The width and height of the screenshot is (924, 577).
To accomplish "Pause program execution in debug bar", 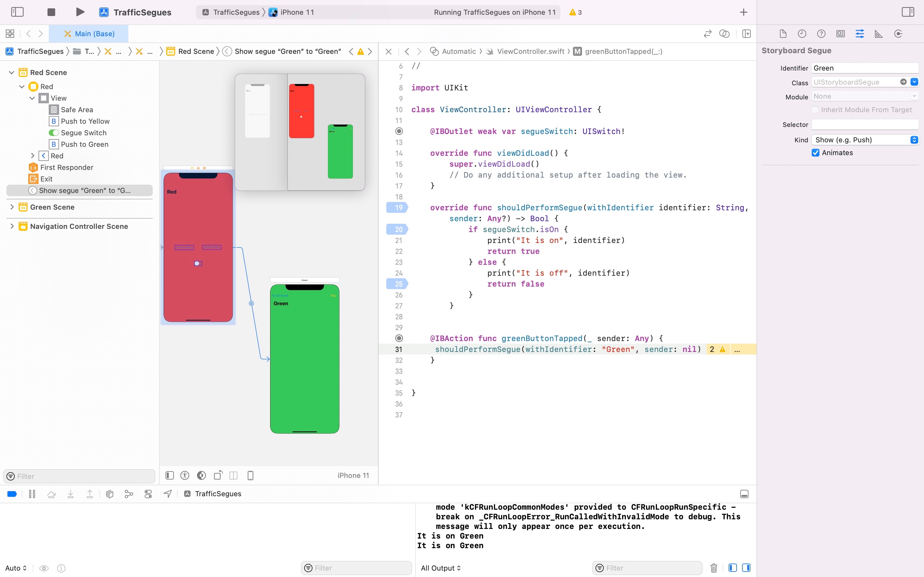I will pos(32,494).
